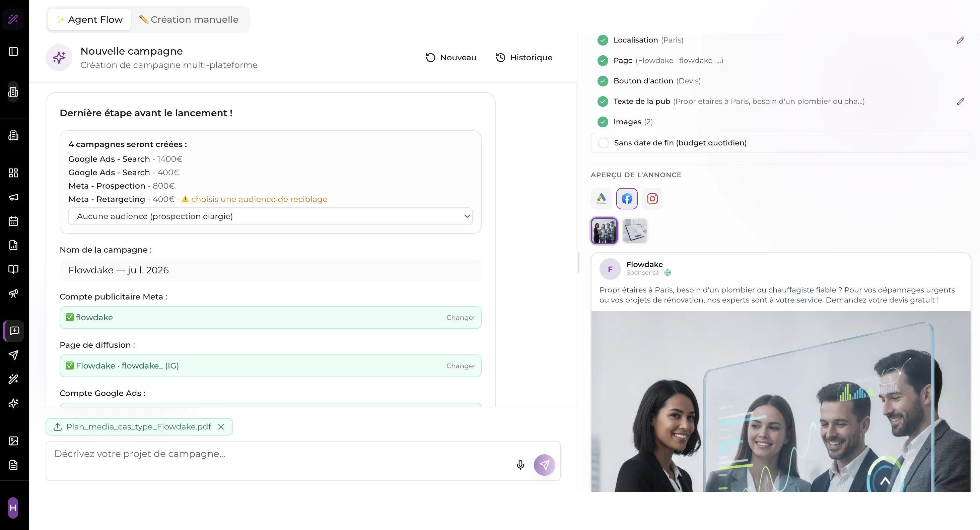Remove the Plan_media_cas_type_Flowdake.pdf attachment
The height and width of the screenshot is (530, 980).
click(221, 427)
